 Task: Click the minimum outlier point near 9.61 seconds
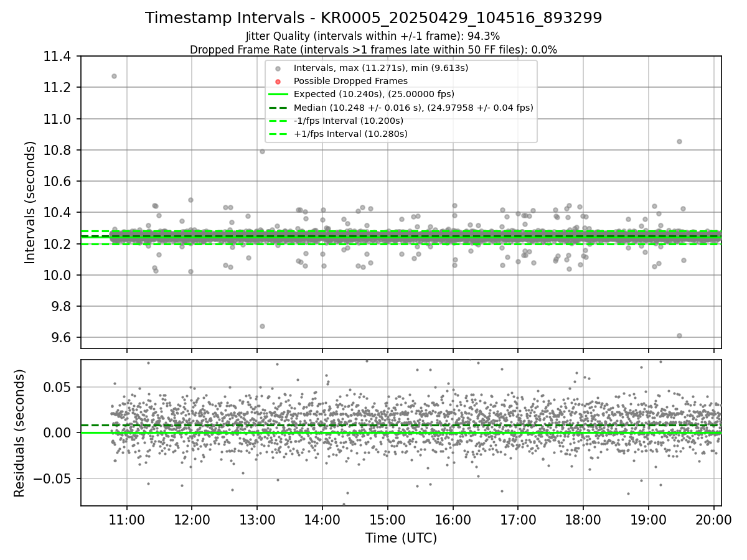[679, 335]
